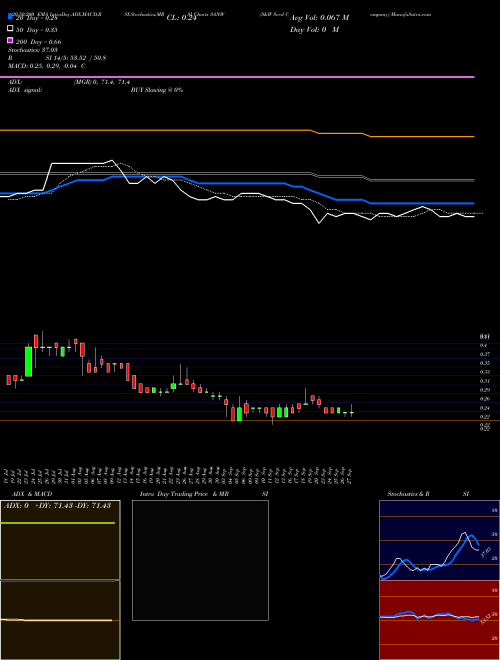This screenshot has width=500, height=660.
Task: Click the 'ADX & MACD' panel heading
Action: pos(32,494)
